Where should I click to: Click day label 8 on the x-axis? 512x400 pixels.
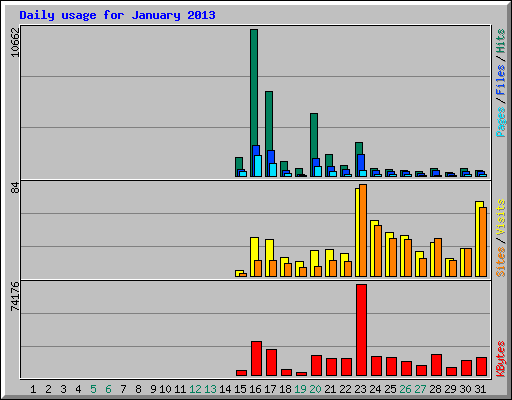coord(138,389)
